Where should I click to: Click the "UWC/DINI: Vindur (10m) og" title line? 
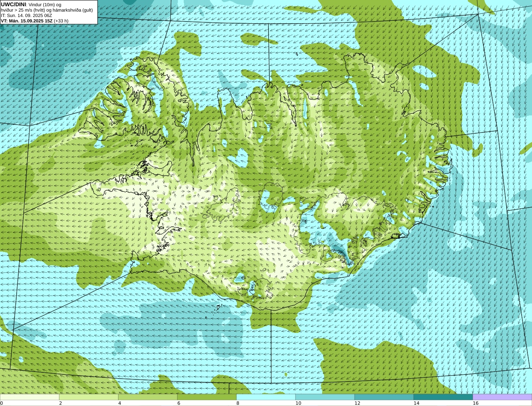tap(31, 4)
